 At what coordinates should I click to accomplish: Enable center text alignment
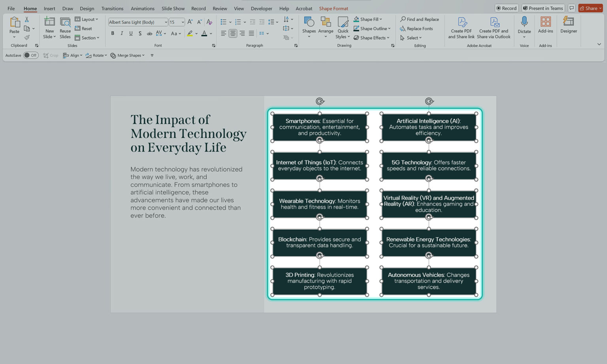233,33
